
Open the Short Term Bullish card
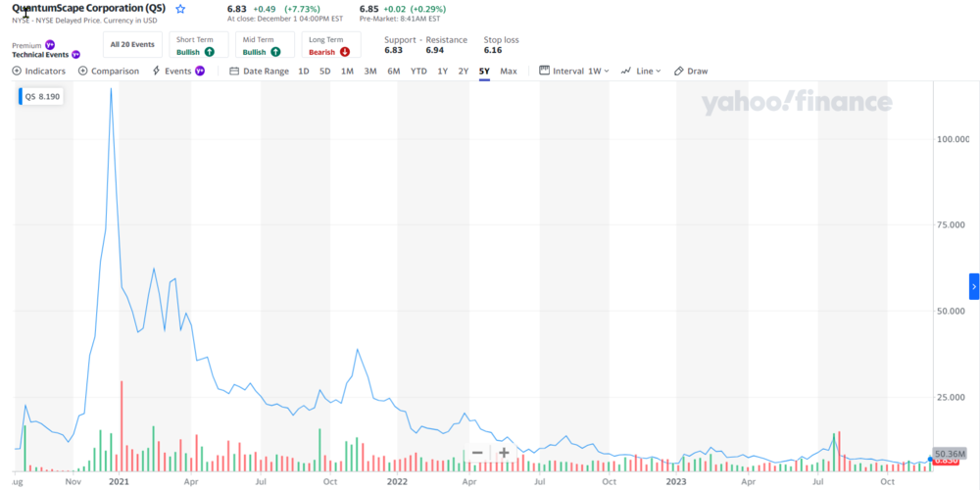click(199, 45)
